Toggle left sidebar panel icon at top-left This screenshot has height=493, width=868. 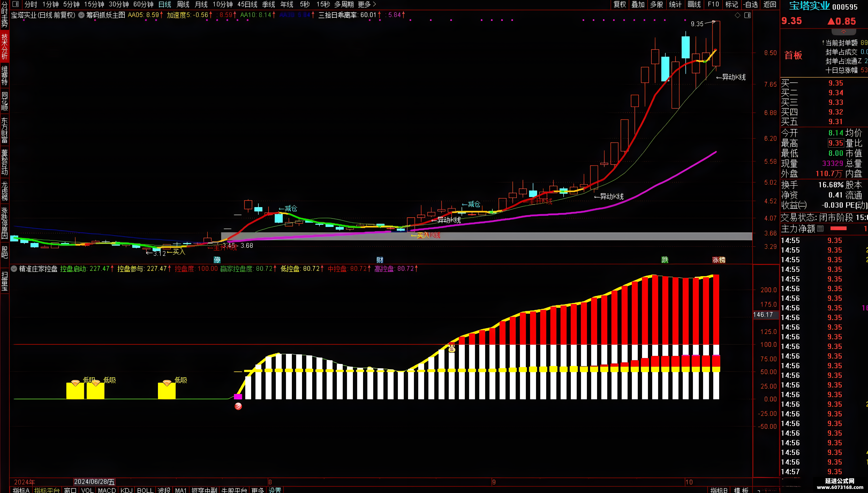[x=16, y=4]
